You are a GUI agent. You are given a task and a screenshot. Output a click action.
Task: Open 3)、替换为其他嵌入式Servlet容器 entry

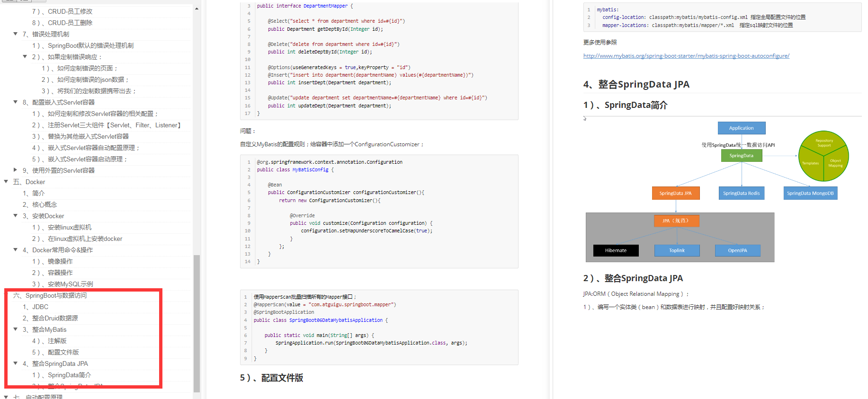[x=81, y=136]
